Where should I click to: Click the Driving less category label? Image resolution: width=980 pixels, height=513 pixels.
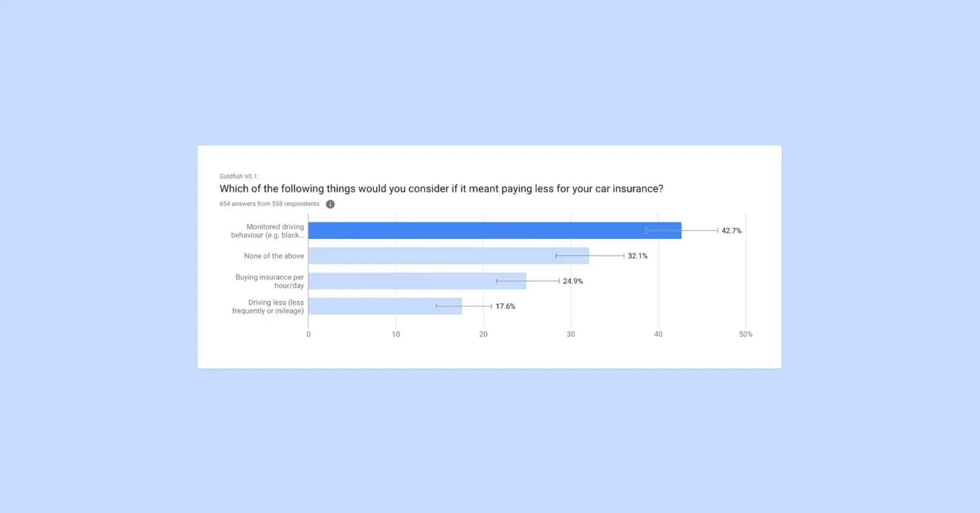[268, 307]
